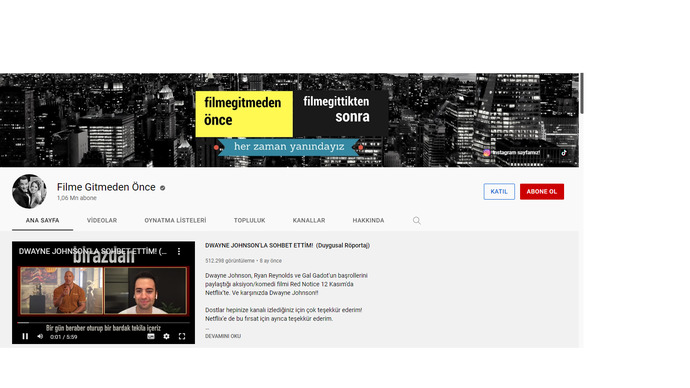The image size is (690, 388).
Task: Click the channel search magnifier icon
Action: tap(416, 220)
